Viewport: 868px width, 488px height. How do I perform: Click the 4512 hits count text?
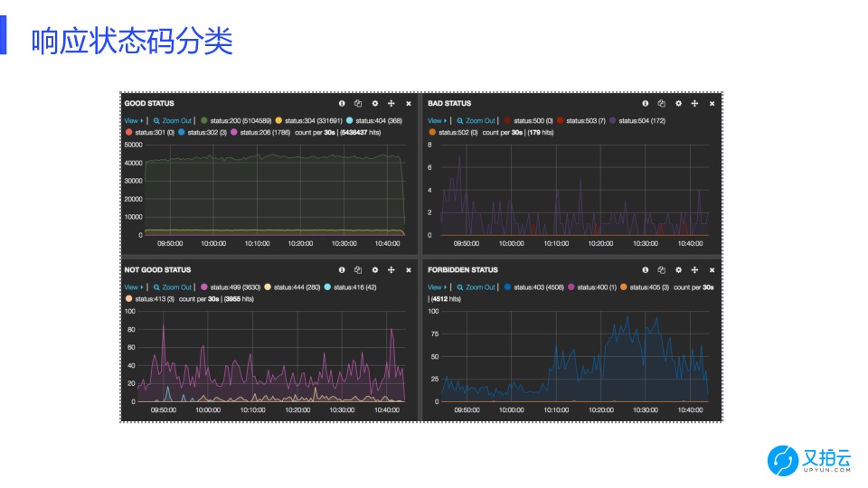(446, 299)
